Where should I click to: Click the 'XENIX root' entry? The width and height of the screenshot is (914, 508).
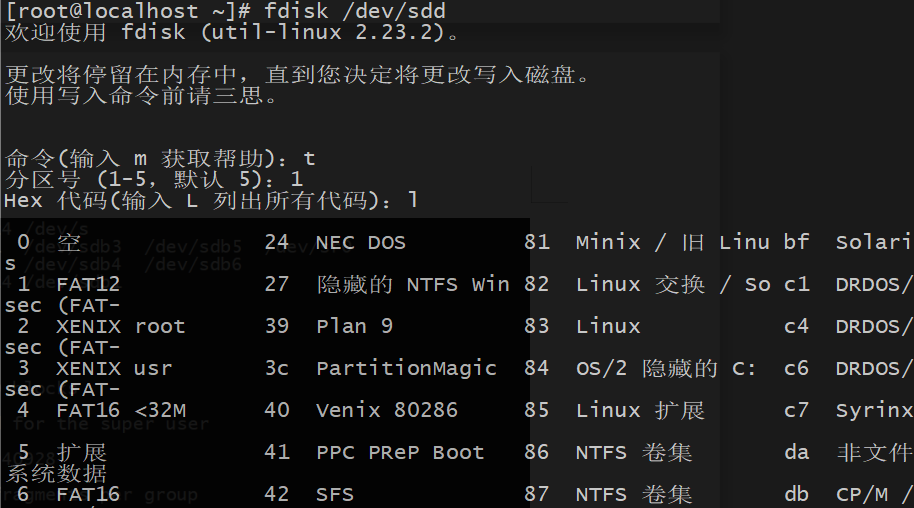(x=121, y=326)
